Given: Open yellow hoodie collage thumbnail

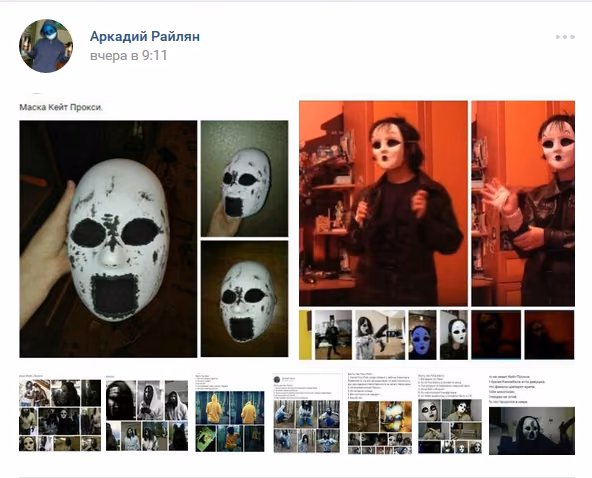Looking at the screenshot, I should (230, 413).
